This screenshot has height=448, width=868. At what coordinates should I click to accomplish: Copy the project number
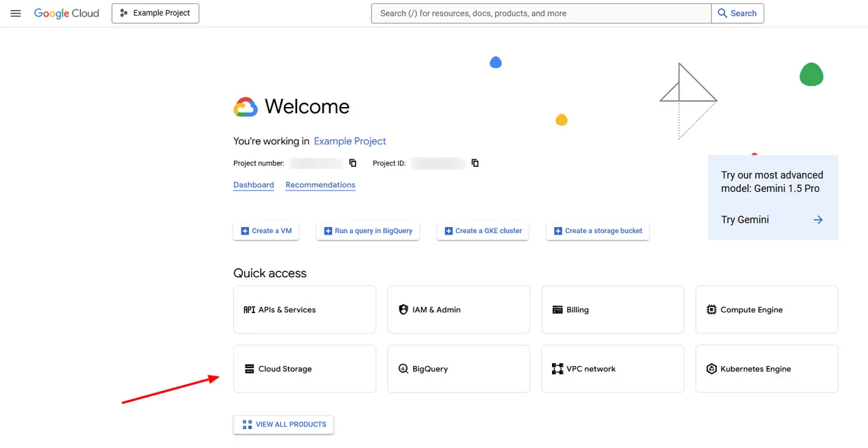353,163
